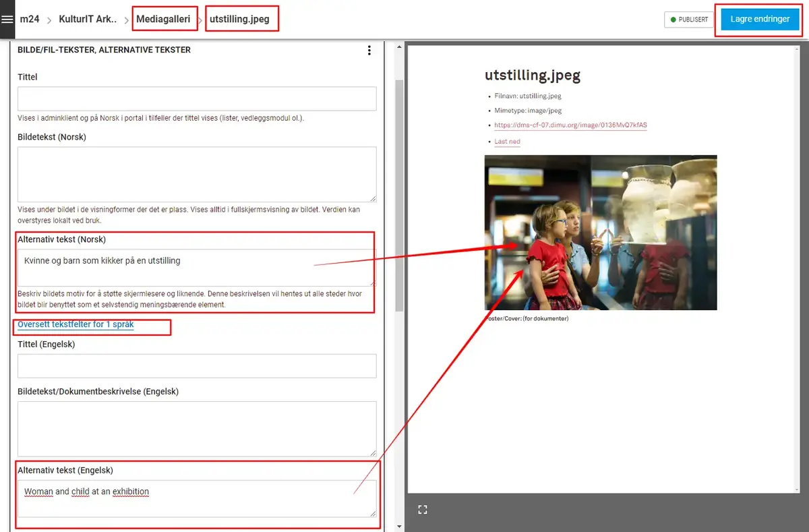Go to KulturIT Ark.. breadcrumb
The width and height of the screenshot is (809, 532).
tap(88, 19)
